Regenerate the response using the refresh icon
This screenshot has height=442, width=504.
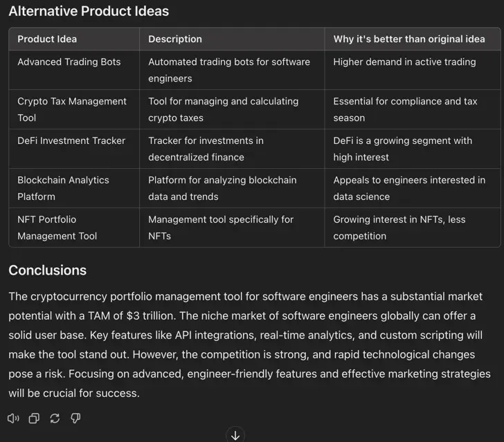(x=55, y=418)
